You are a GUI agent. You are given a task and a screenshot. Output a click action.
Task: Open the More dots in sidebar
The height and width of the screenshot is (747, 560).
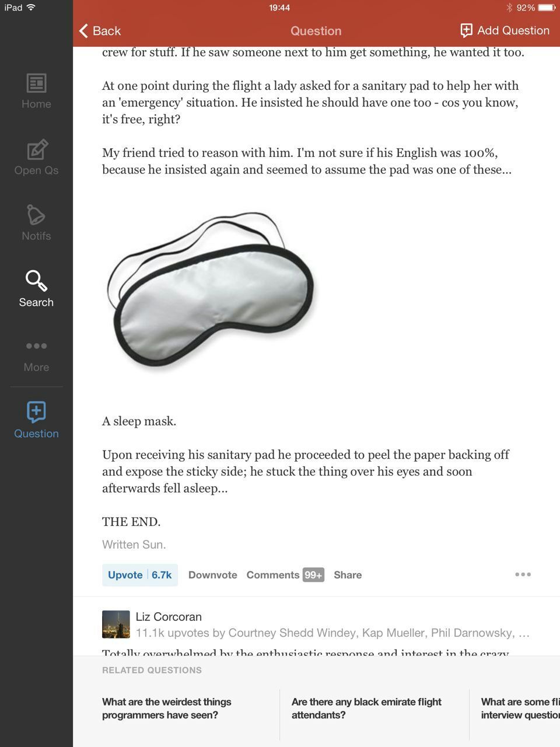coord(36,346)
